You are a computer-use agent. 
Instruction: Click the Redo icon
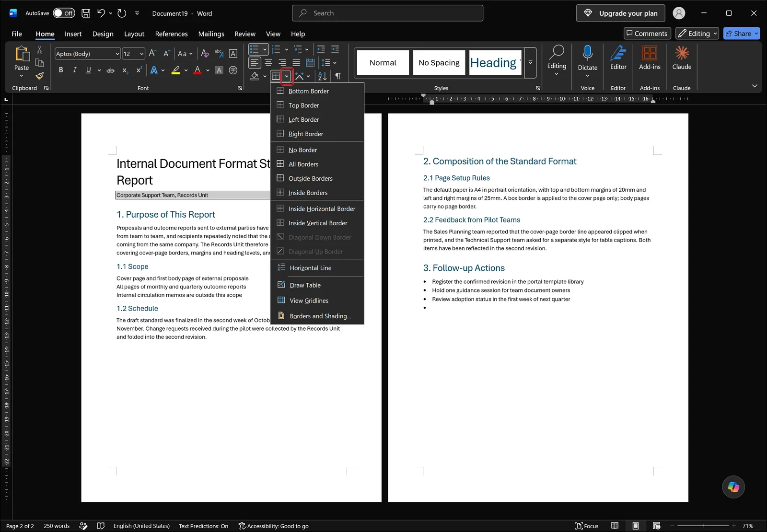point(122,13)
